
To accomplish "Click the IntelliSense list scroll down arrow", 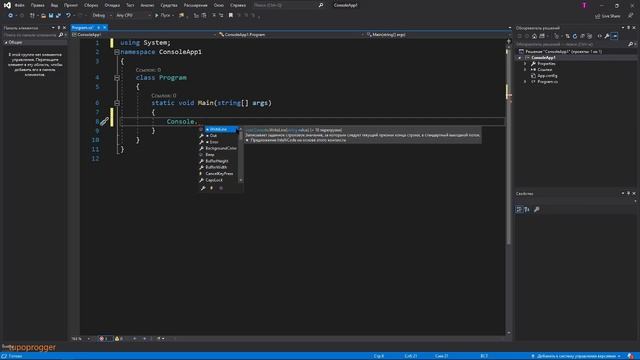I will click(241, 180).
